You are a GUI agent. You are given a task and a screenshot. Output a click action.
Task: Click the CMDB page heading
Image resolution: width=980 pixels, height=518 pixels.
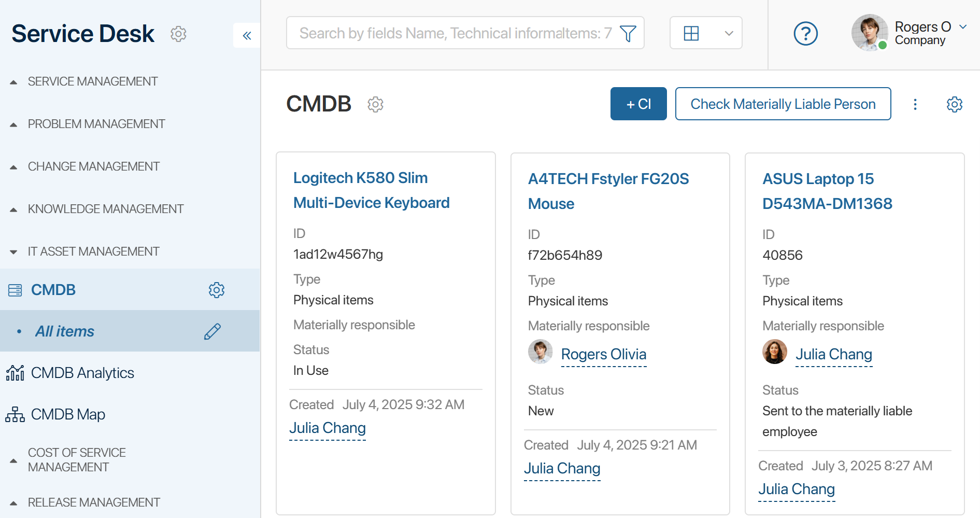[319, 104]
